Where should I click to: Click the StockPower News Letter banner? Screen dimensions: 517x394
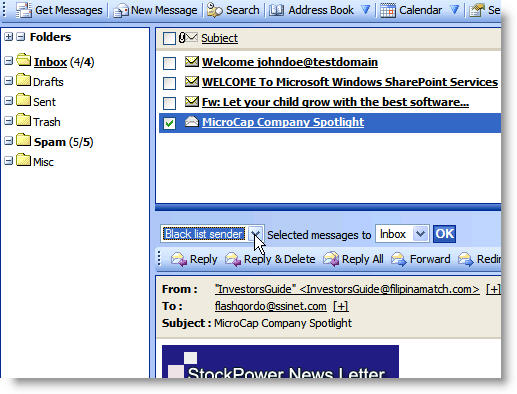280,362
